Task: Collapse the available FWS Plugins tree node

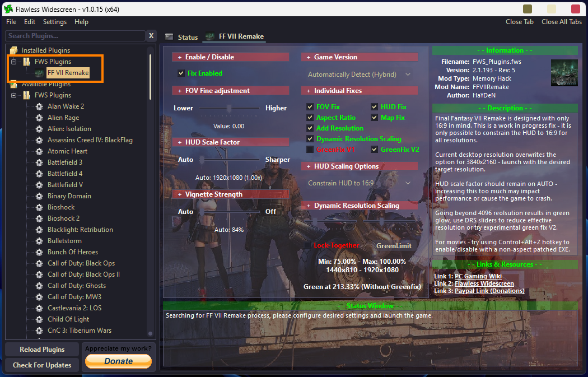Action: coord(14,95)
